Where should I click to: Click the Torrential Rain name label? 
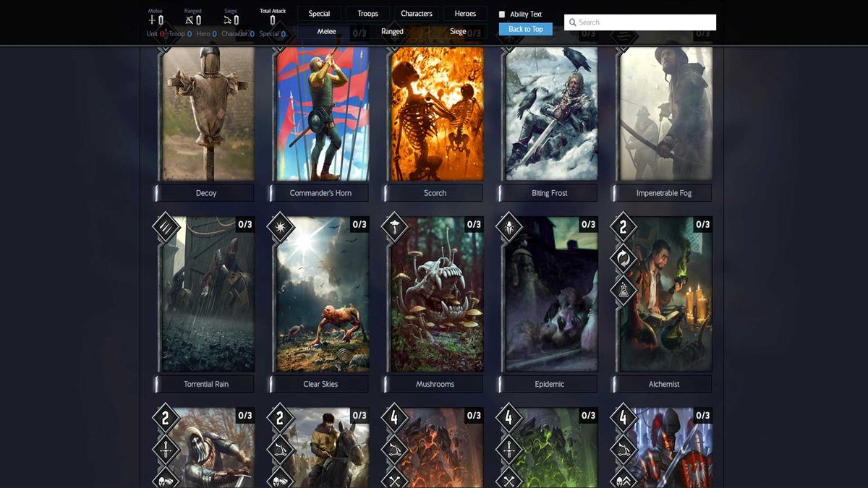point(206,384)
